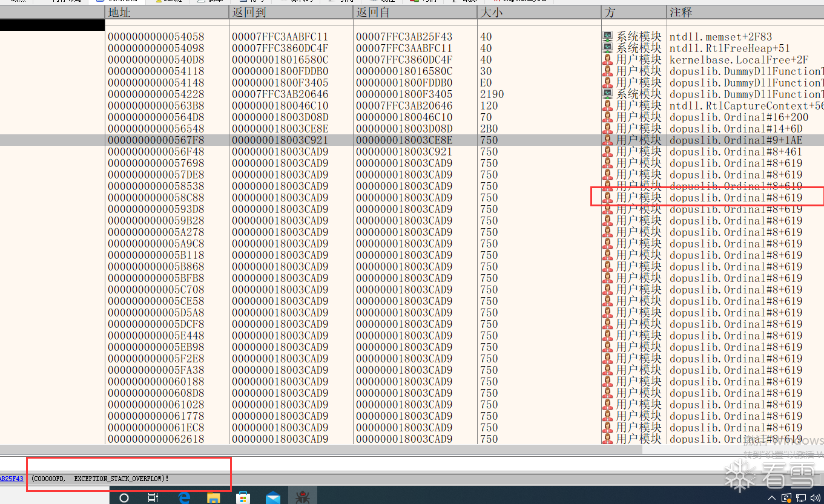Click user module icon on row 000000000005C708

pos(608,290)
